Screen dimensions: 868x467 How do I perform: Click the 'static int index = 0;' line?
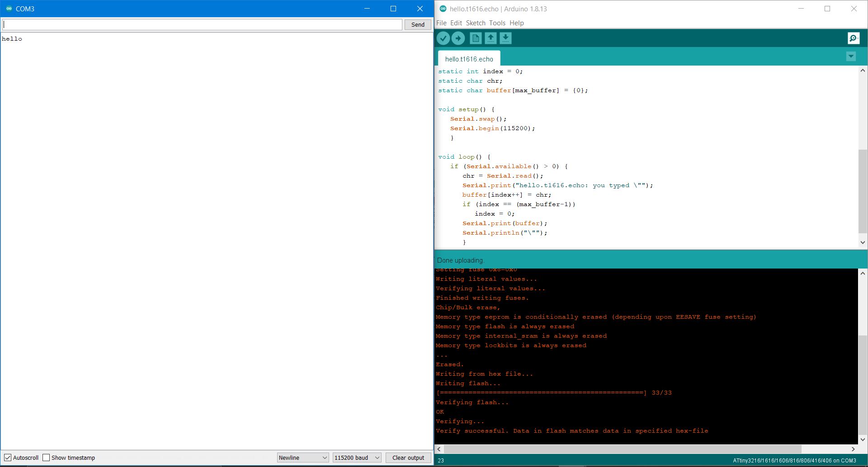point(481,71)
